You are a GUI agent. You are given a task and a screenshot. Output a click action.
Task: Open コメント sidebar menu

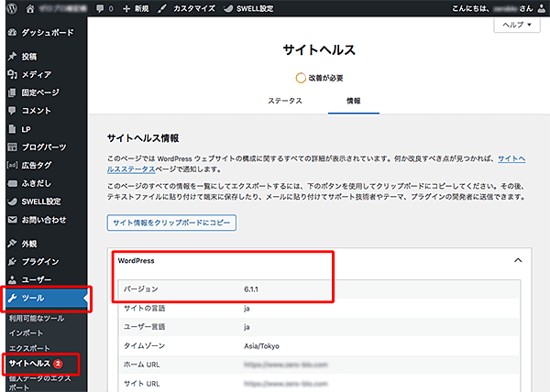(36, 111)
